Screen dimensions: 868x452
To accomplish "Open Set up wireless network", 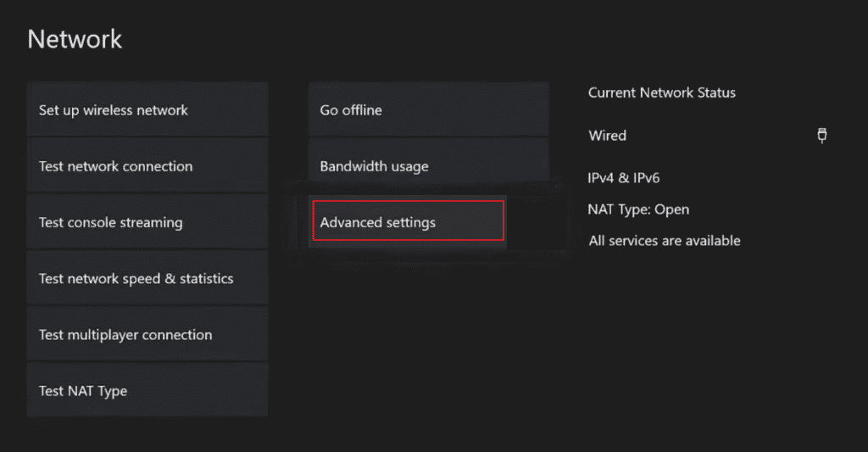I will coord(147,109).
